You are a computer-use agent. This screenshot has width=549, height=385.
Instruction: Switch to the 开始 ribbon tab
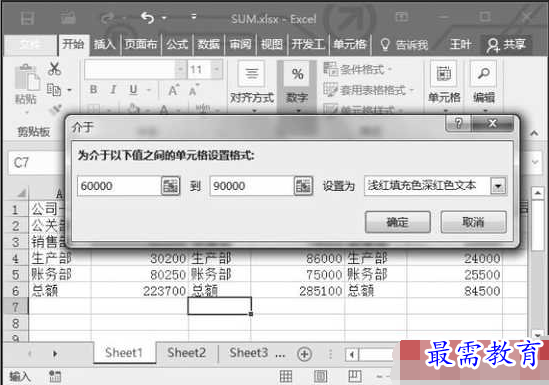pos(73,44)
